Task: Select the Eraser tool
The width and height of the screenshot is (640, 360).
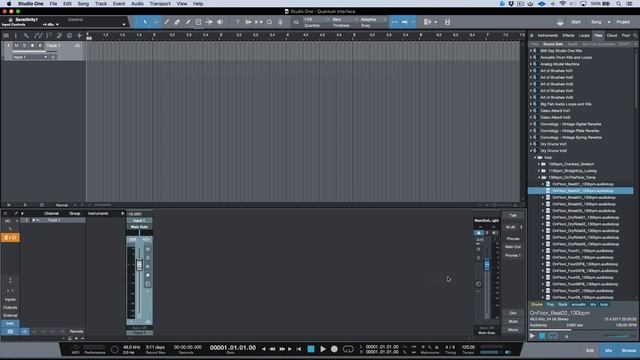Action: (x=177, y=22)
